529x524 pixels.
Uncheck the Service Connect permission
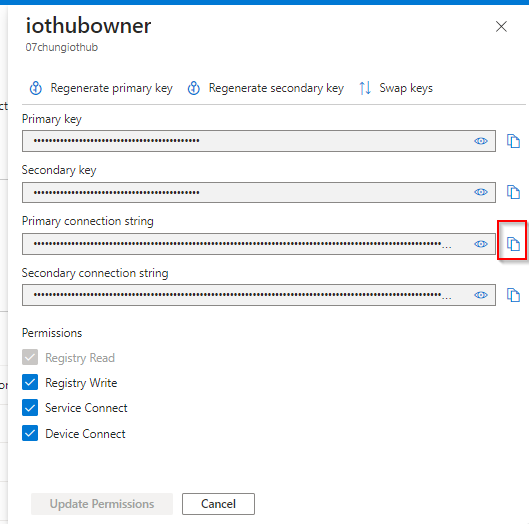click(30, 408)
